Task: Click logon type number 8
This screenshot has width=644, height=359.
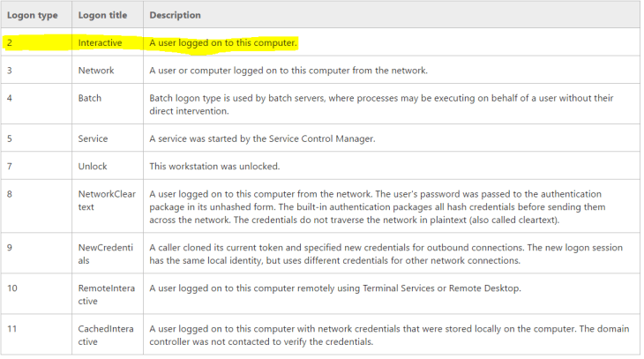Action: click(x=10, y=193)
